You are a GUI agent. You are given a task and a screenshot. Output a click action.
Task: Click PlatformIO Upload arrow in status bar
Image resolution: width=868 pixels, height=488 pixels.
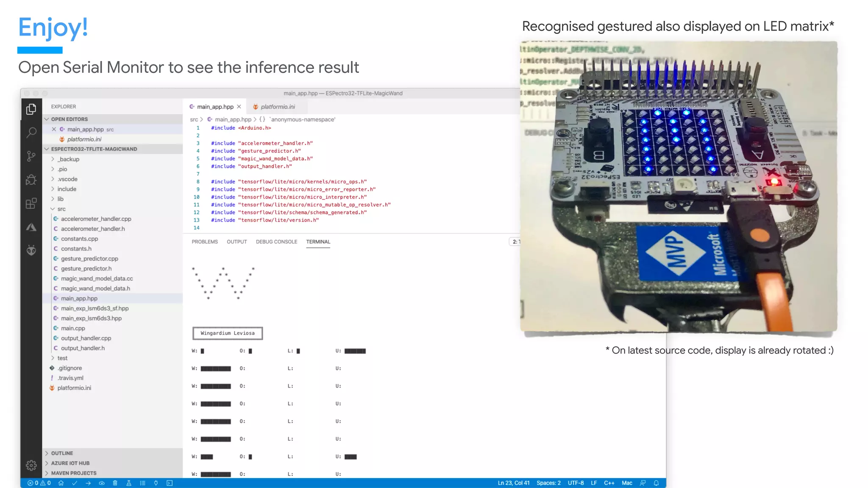coord(88,483)
